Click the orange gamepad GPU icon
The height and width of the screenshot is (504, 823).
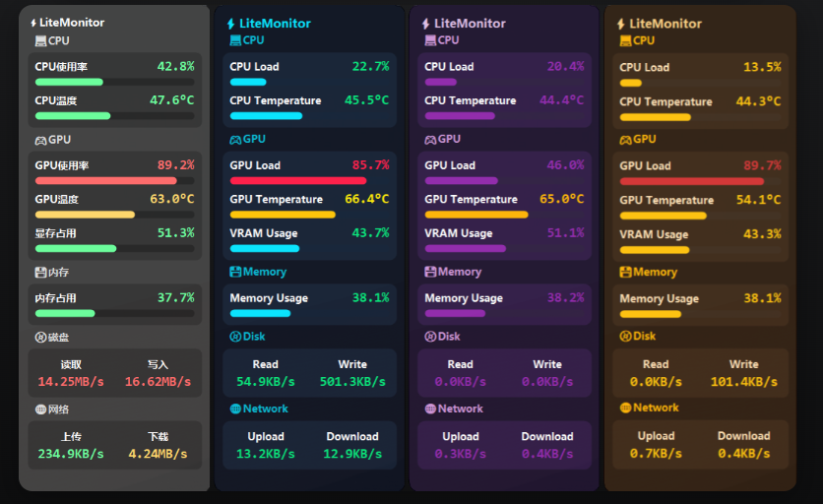pos(626,140)
